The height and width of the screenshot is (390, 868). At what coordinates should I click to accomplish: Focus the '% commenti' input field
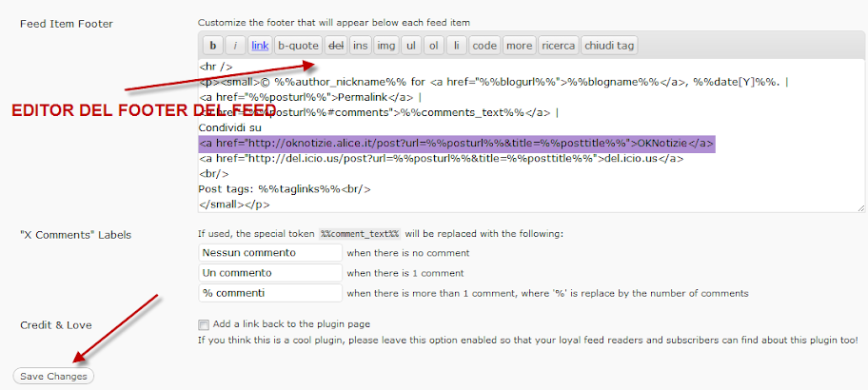tap(270, 293)
